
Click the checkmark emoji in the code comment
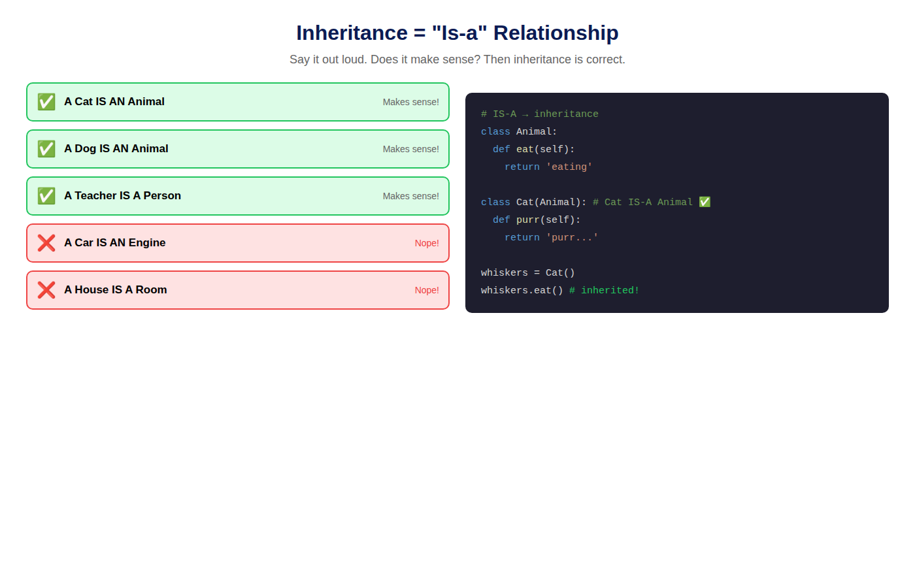[705, 202]
